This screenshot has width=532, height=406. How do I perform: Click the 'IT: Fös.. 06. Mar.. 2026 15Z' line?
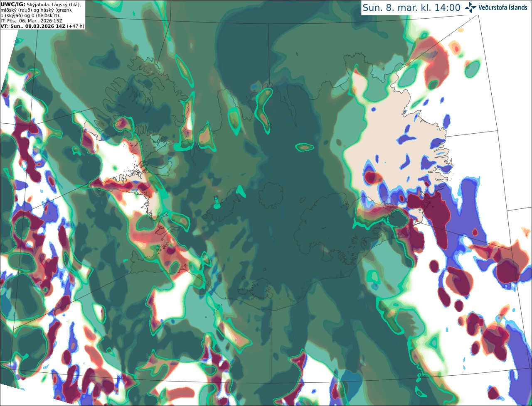coord(32,21)
